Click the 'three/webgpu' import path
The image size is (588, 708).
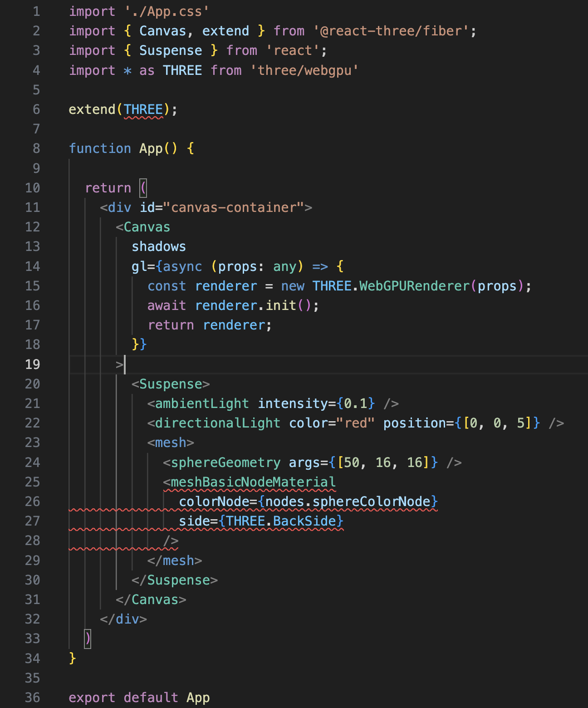(304, 70)
